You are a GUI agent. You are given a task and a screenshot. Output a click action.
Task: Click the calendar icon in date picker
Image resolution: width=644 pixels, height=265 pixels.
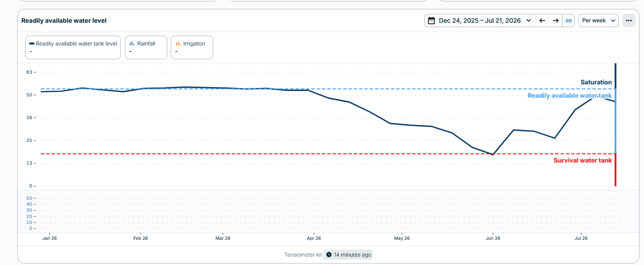pos(431,21)
